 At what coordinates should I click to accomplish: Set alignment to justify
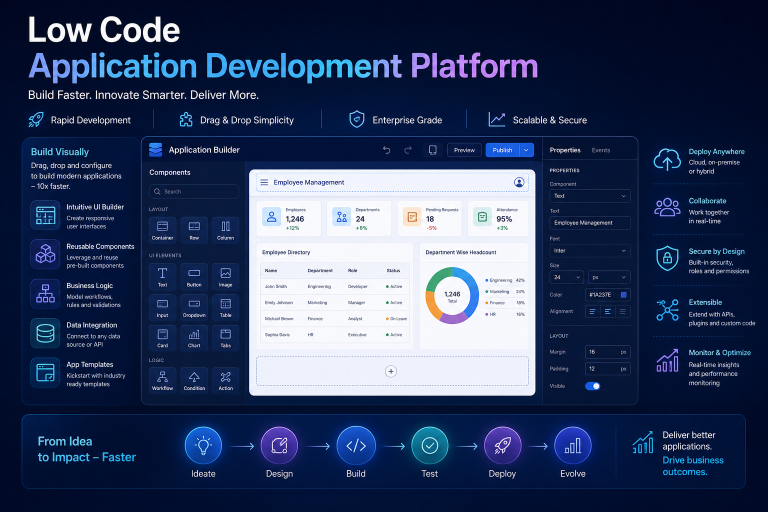pyautogui.click(x=623, y=311)
